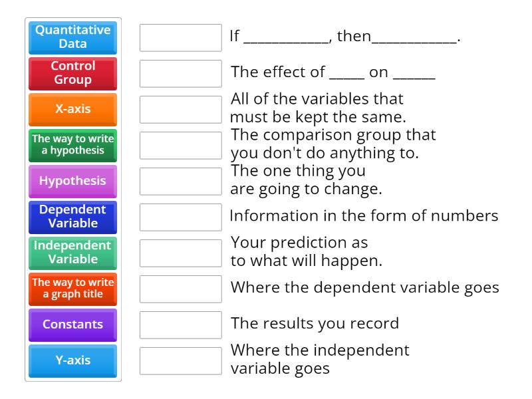The width and height of the screenshot is (532, 399).
Task: Pick the way to write a hypothesis tile
Action: coord(72,145)
